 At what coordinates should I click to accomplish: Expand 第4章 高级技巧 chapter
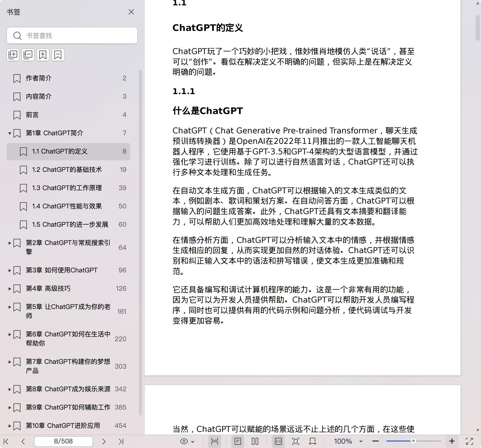10,289
